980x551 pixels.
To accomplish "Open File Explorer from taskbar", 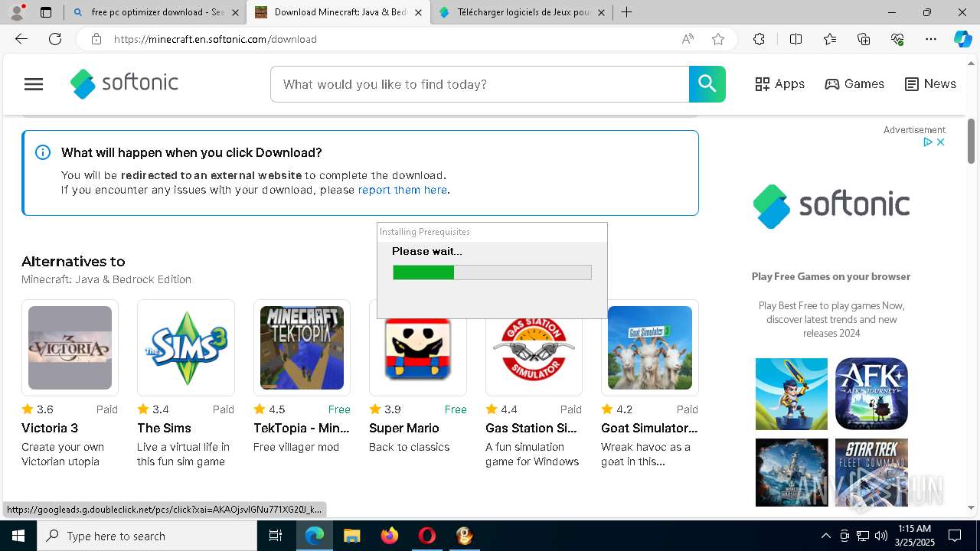I will [351, 536].
